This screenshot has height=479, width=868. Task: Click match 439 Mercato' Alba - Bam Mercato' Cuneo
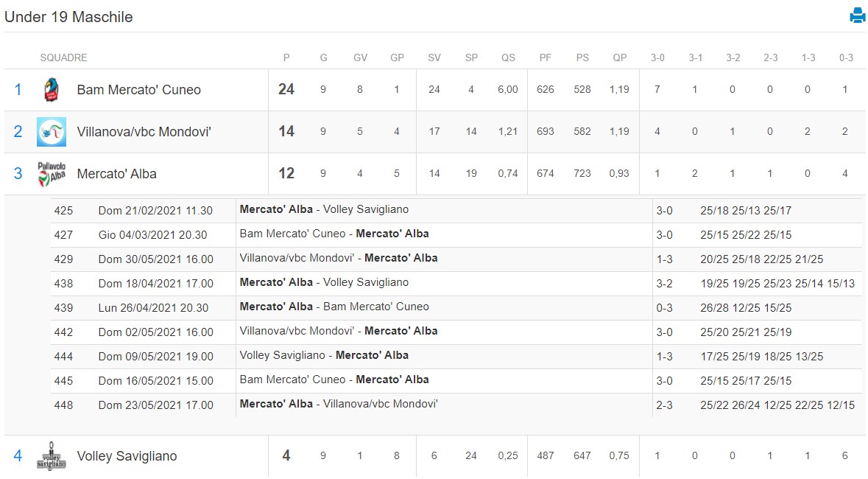click(456, 308)
